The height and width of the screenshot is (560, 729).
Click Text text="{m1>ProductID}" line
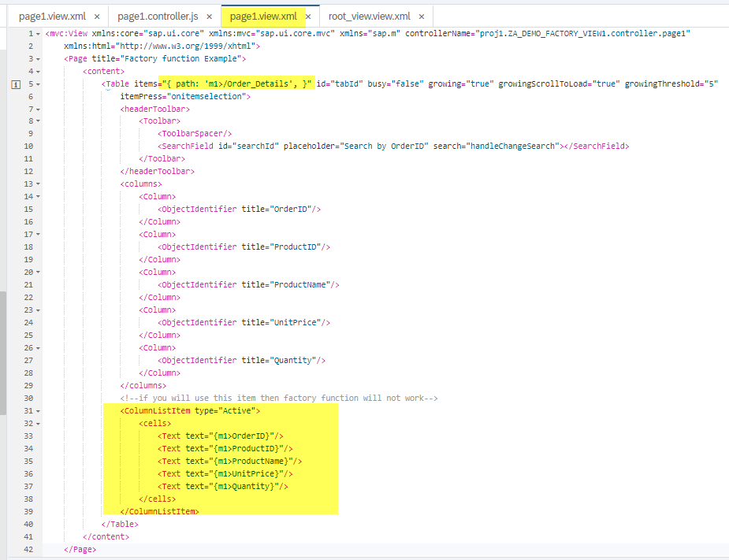[225, 448]
